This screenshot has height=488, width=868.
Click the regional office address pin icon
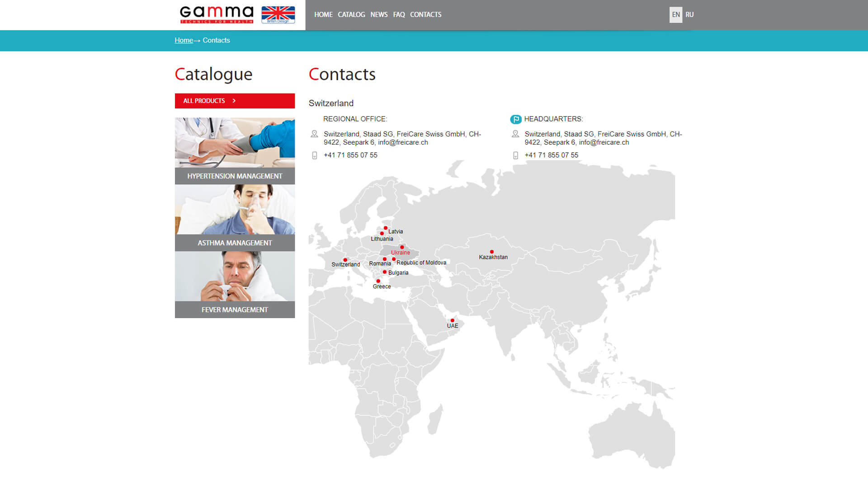pos(314,134)
